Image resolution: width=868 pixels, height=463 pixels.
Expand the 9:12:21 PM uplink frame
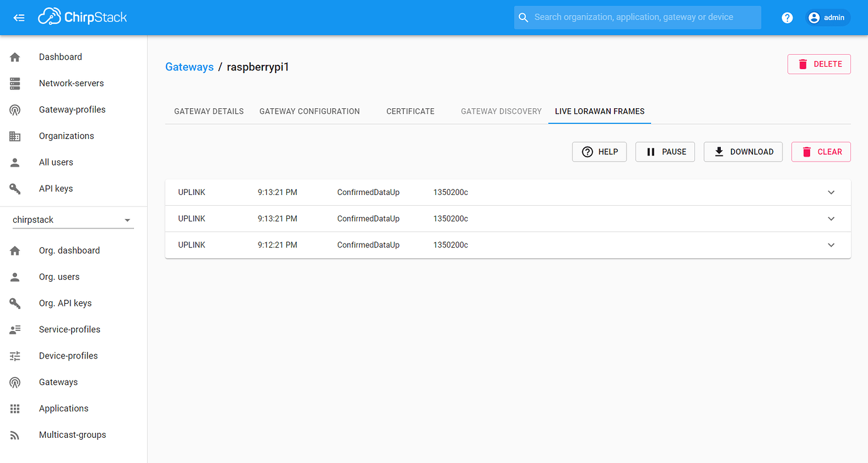coord(831,245)
